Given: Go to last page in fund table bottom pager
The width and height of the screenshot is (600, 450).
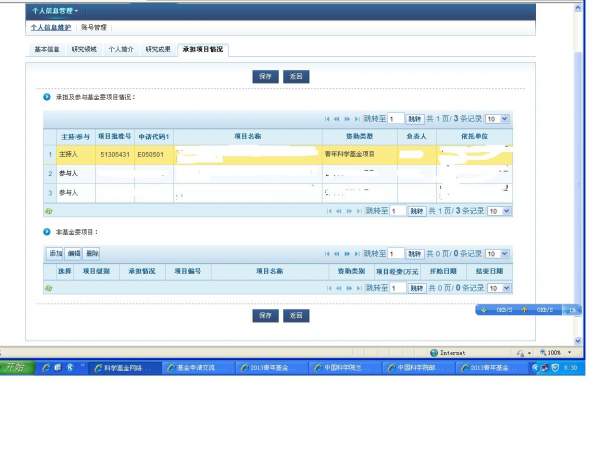Looking at the screenshot, I should click(x=359, y=211).
